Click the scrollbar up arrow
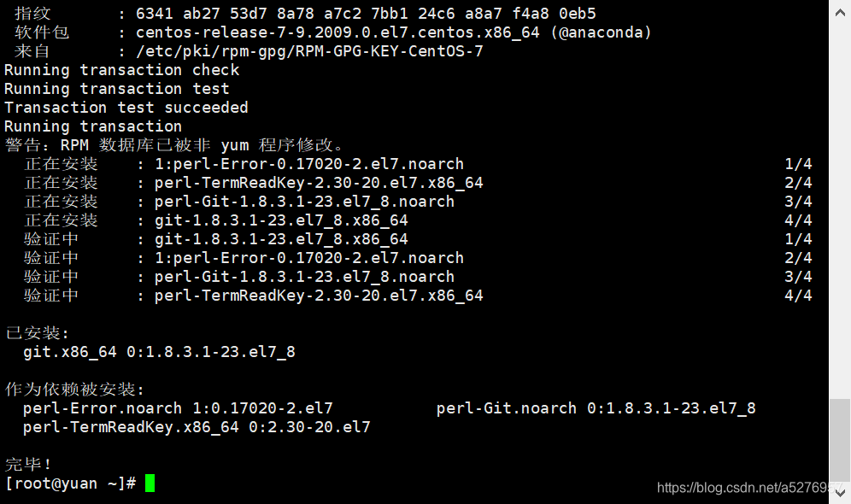Image resolution: width=851 pixels, height=504 pixels. tap(840, 12)
